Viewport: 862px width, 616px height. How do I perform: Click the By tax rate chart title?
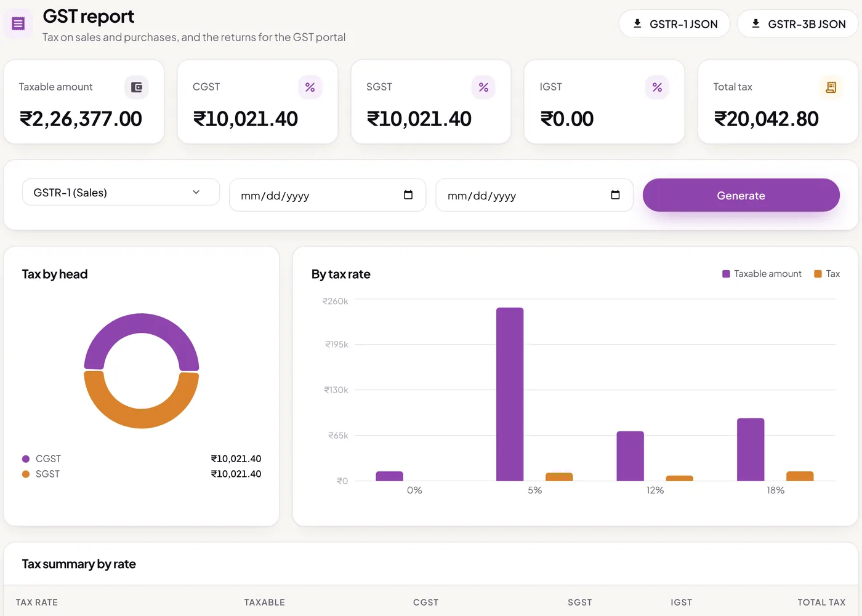340,274
